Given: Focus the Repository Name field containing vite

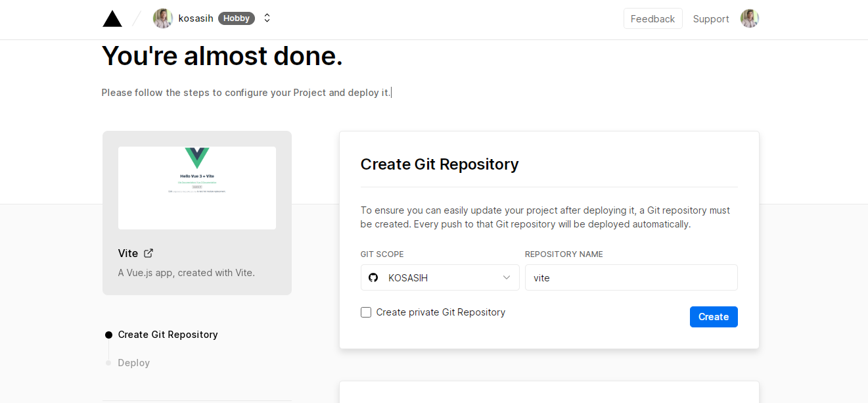Looking at the screenshot, I should (x=631, y=277).
